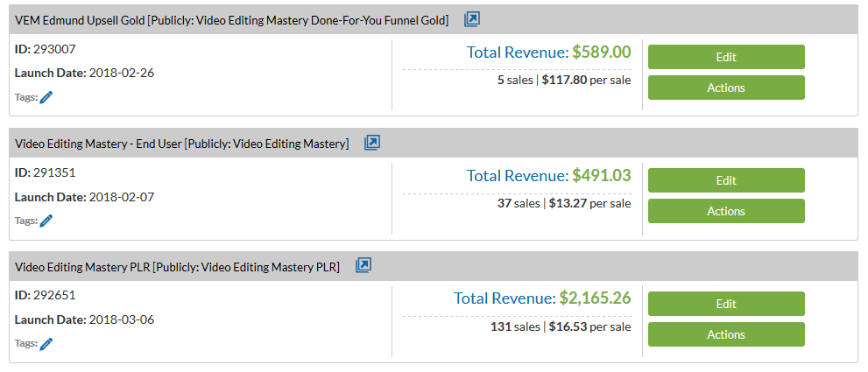This screenshot has width=868, height=372.
Task: Click the launch date 2018-02-26
Action: point(122,73)
